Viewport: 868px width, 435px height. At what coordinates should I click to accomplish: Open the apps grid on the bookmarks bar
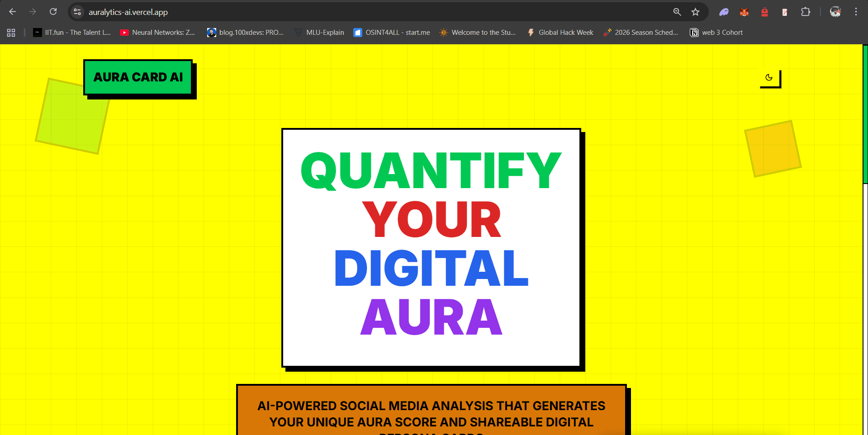pyautogui.click(x=11, y=32)
